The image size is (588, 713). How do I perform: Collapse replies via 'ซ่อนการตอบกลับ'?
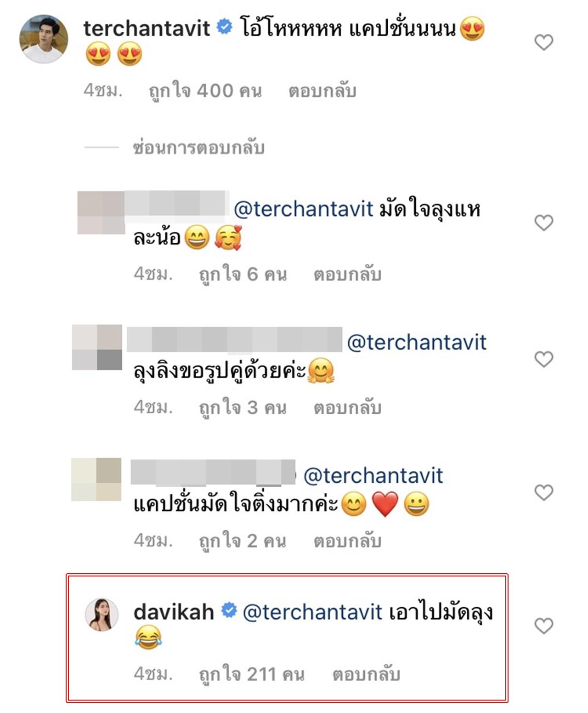click(x=198, y=148)
